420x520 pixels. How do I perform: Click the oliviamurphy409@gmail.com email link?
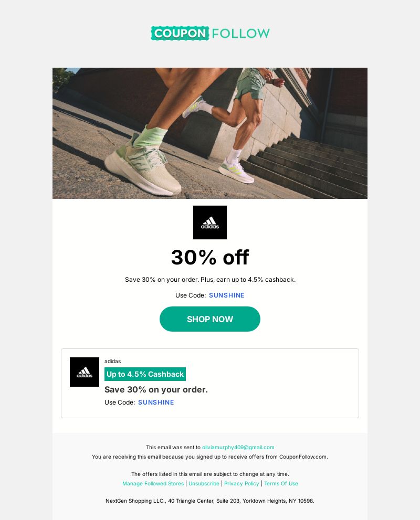(x=238, y=447)
